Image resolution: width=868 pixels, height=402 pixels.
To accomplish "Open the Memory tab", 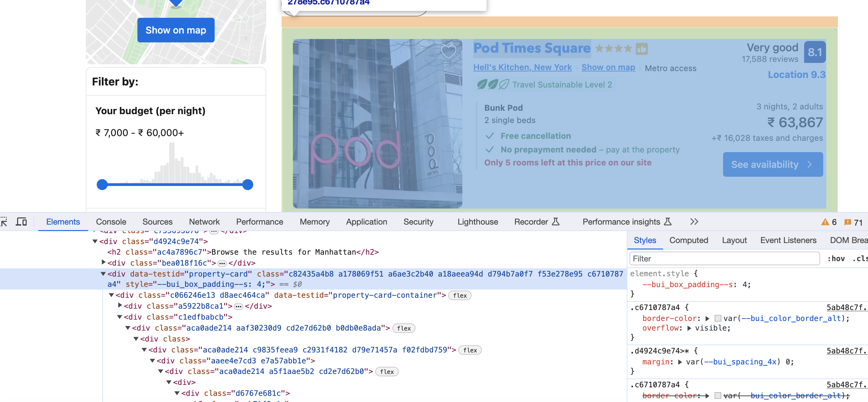I will tap(315, 222).
